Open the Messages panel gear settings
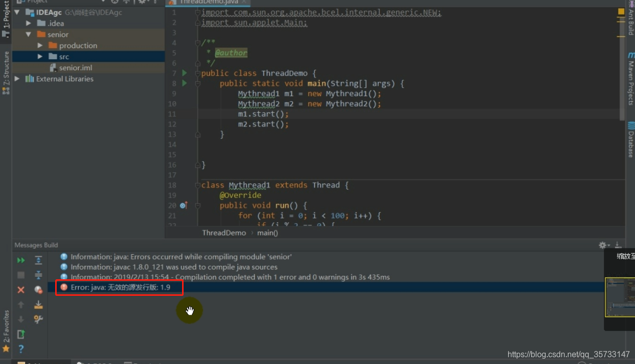 point(603,245)
